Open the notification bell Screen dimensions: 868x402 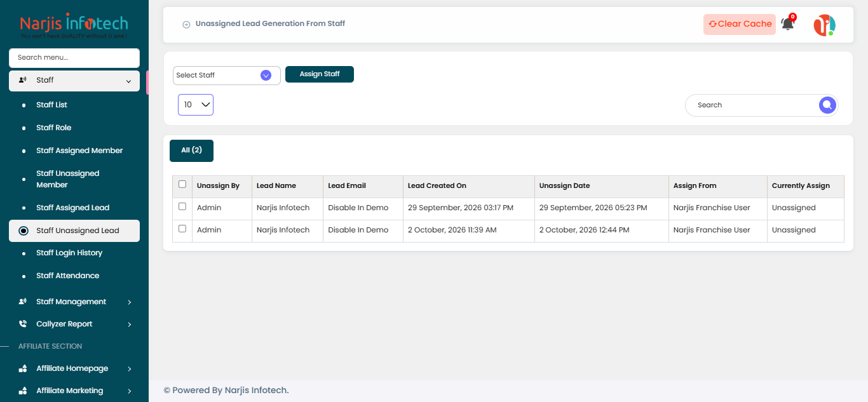tap(788, 23)
